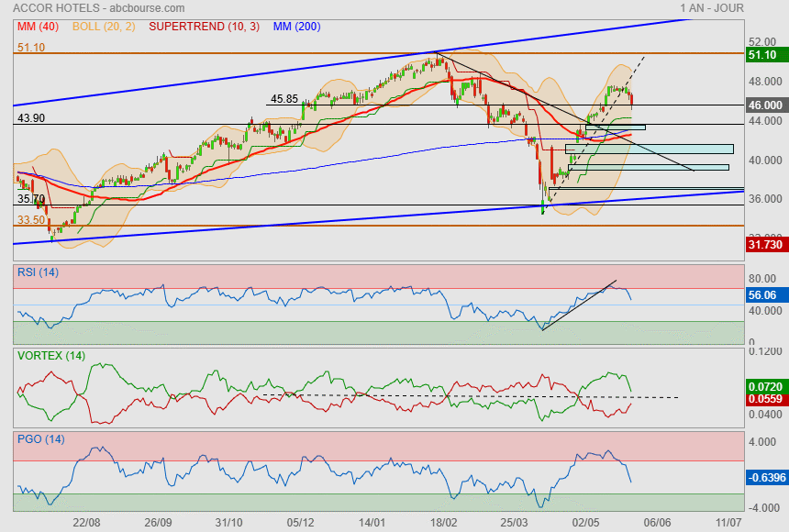Image resolution: width=789 pixels, height=532 pixels.
Task: Click the 45.85 level annotation
Action: pyautogui.click(x=284, y=99)
